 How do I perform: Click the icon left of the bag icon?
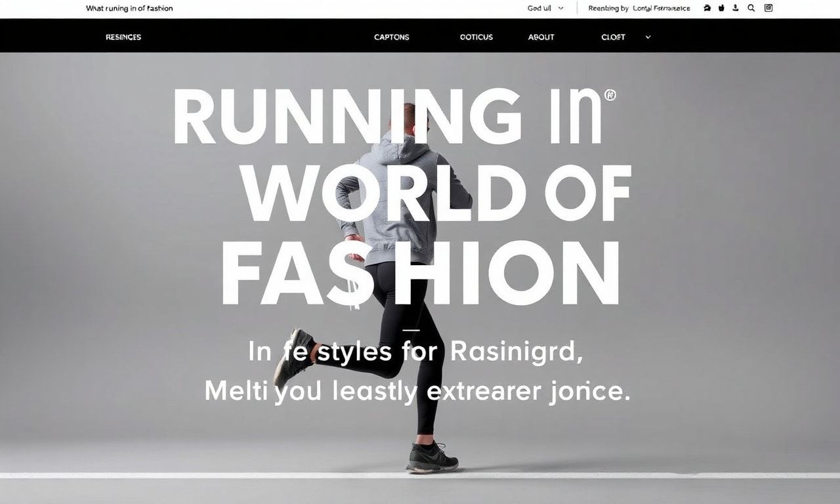(707, 8)
